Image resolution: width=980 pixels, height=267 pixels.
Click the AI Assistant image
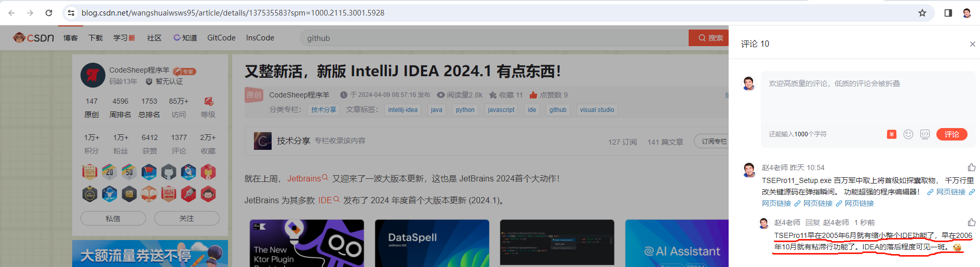click(677, 243)
